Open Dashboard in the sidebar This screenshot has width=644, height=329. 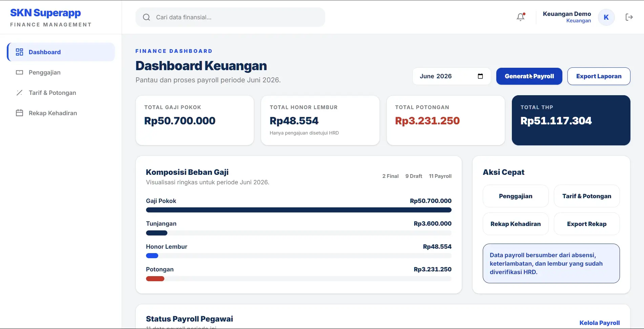point(61,52)
